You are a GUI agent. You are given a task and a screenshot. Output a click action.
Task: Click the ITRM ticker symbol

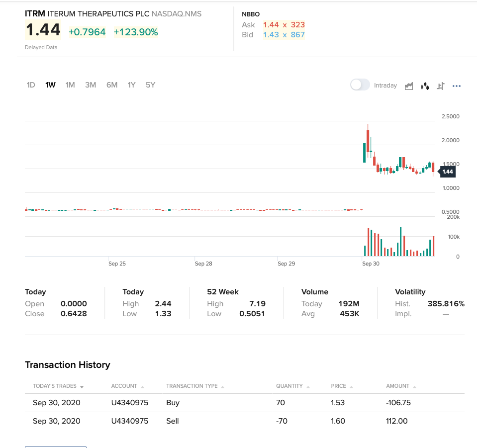[35, 14]
